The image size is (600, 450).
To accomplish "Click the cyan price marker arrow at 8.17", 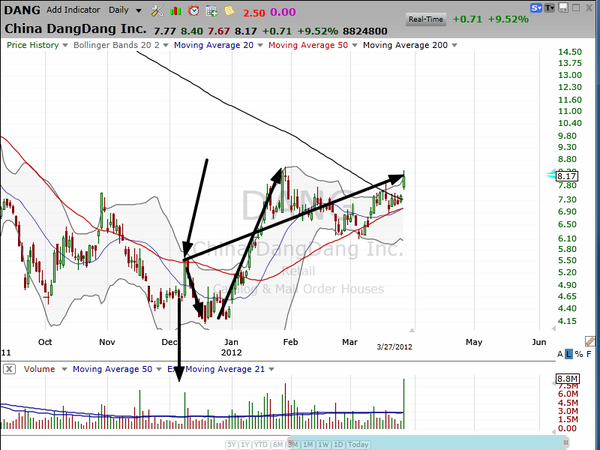I will (551, 175).
